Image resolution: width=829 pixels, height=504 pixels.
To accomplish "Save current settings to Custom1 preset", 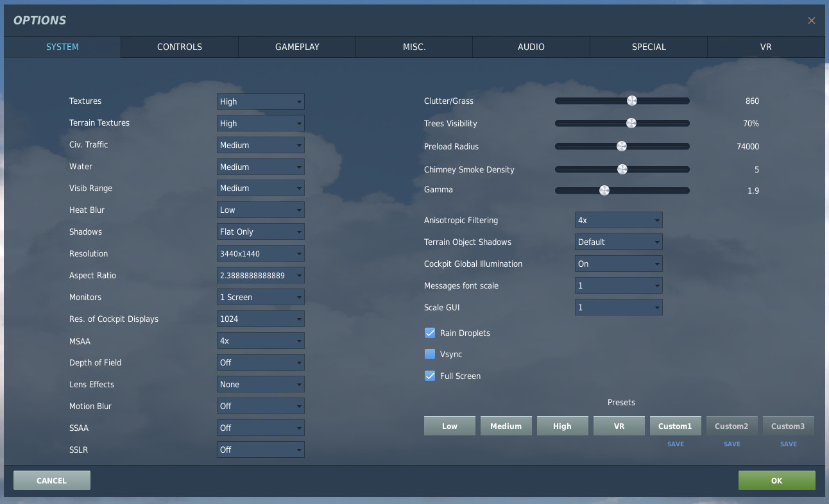I will 676,444.
